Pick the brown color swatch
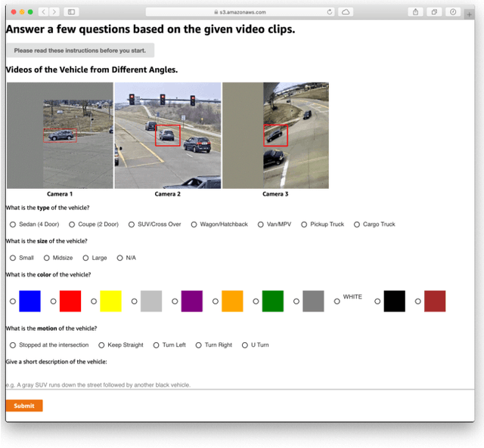Screen dimensions: 484x448 [435, 301]
